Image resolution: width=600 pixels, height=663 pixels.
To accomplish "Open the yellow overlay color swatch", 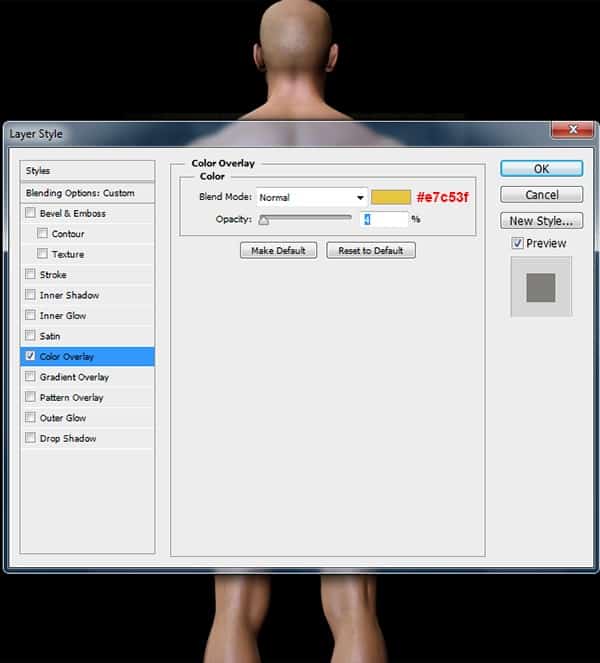I will coord(391,197).
